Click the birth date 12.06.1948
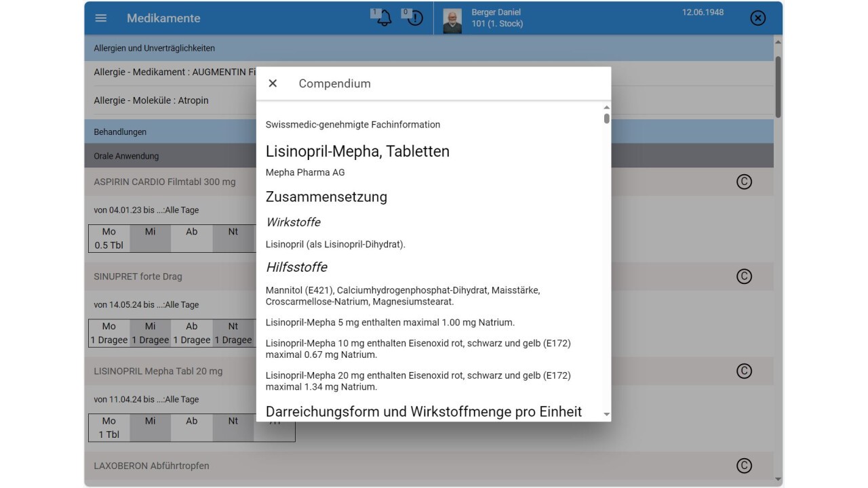The width and height of the screenshot is (868, 488). (x=703, y=12)
